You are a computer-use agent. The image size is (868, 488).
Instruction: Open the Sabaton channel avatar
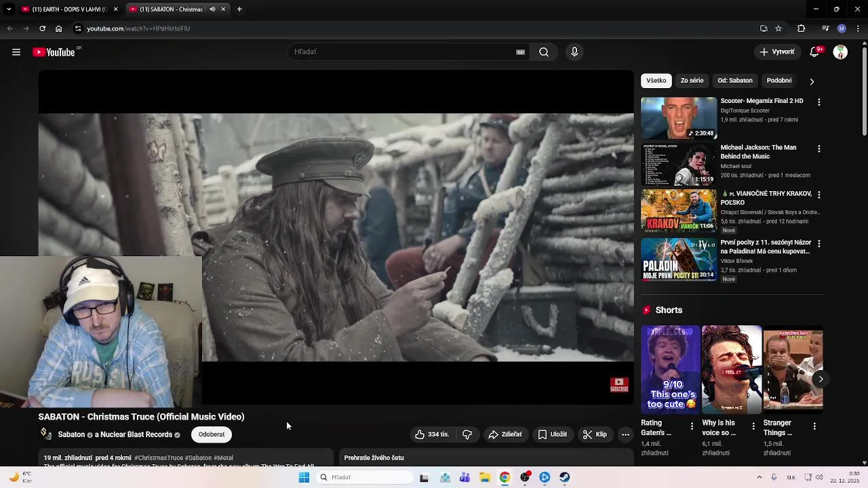coord(46,434)
